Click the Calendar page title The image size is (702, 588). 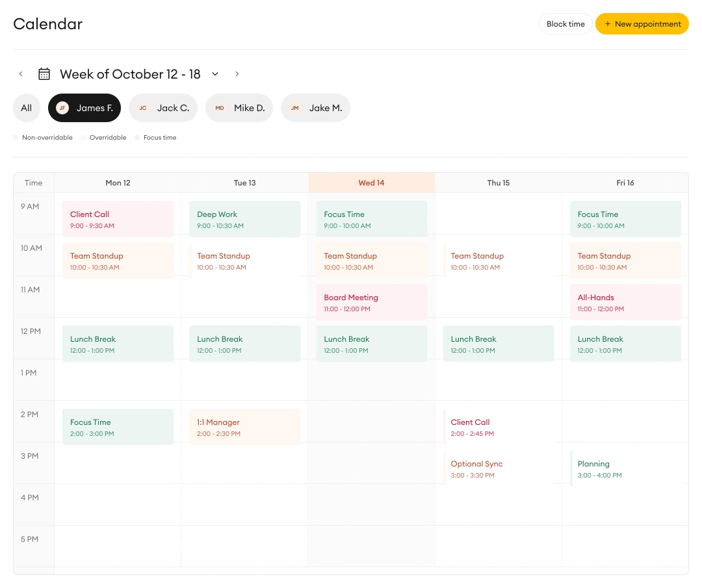pos(48,24)
